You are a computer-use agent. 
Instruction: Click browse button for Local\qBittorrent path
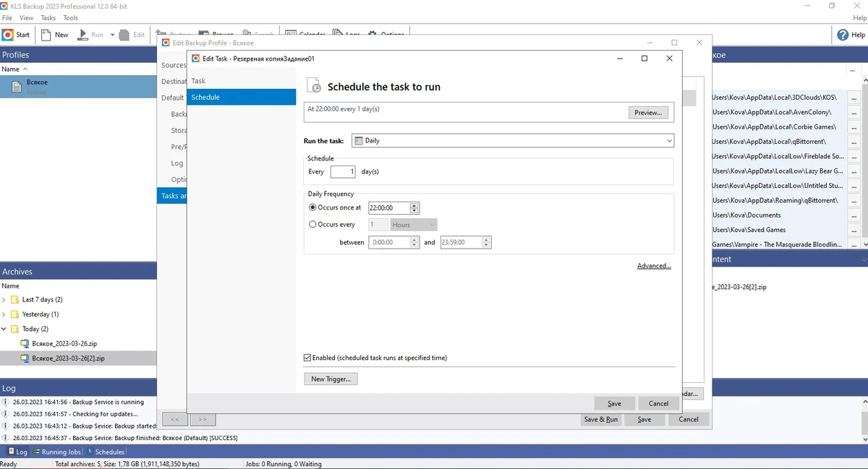click(854, 142)
